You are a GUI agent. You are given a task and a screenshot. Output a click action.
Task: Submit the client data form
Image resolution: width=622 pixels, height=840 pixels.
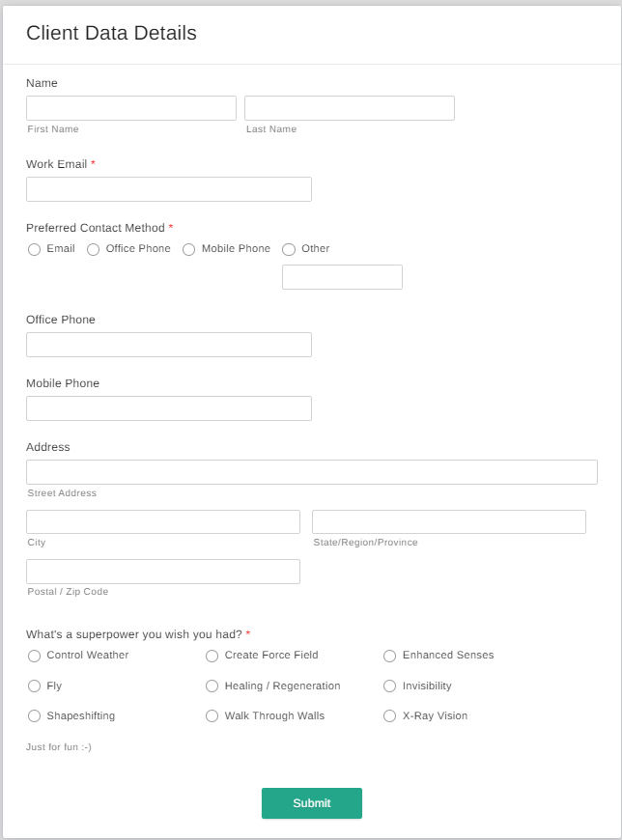pos(312,803)
